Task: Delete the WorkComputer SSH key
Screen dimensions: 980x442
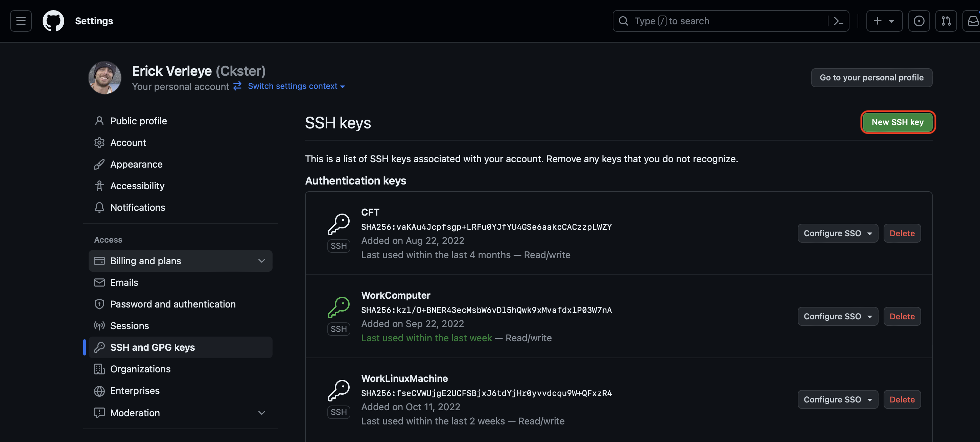Action: point(902,316)
